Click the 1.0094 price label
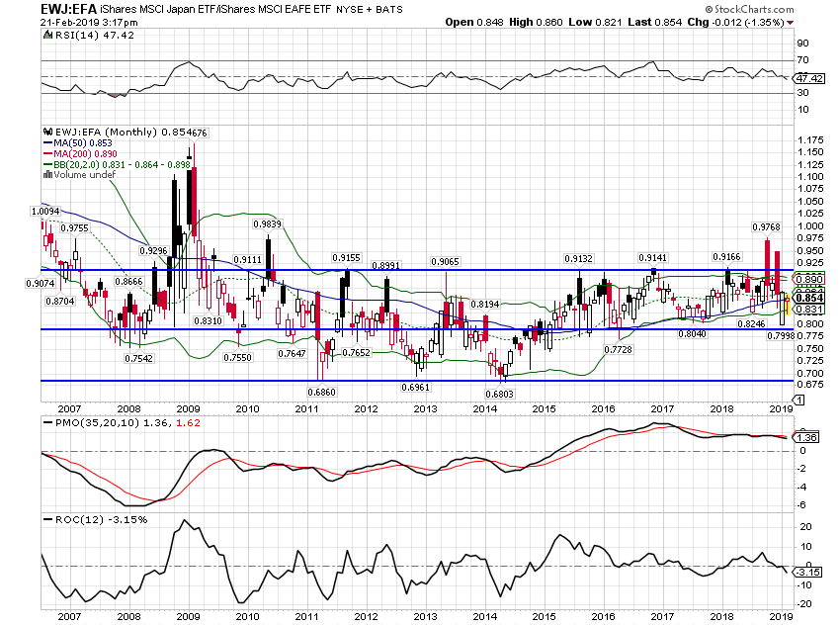This screenshot has width=840, height=626. (45, 212)
